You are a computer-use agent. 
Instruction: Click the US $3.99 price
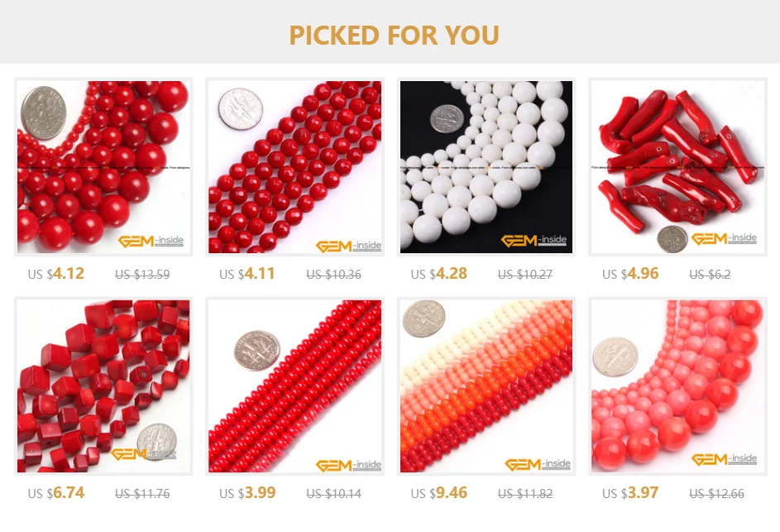tap(247, 492)
